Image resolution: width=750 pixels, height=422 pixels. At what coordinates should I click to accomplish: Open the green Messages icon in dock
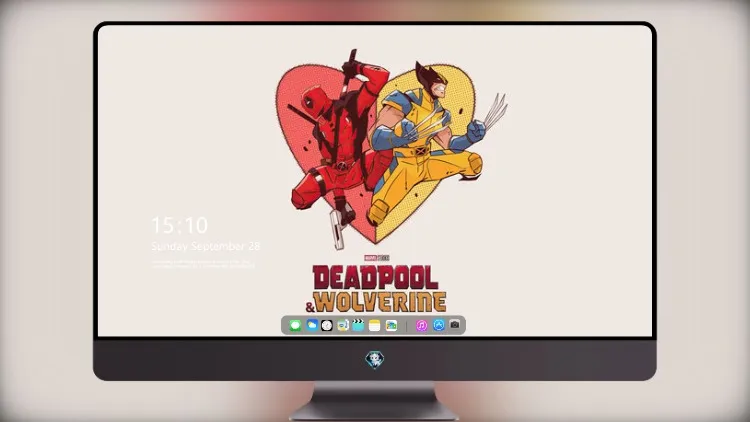tap(295, 326)
